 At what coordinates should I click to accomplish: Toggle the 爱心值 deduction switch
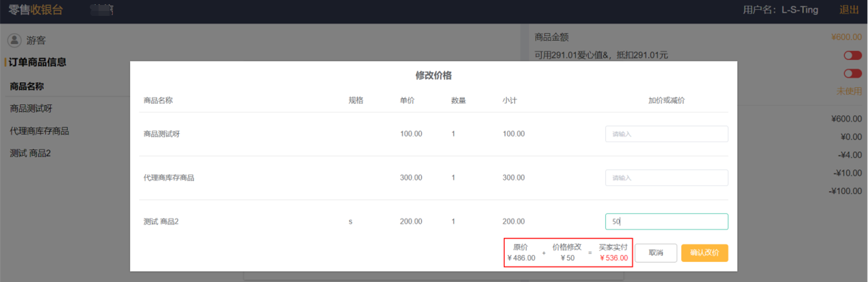click(x=852, y=55)
